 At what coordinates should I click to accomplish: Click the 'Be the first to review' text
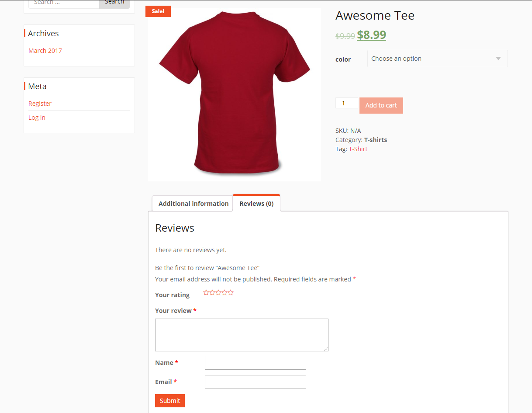coord(207,268)
